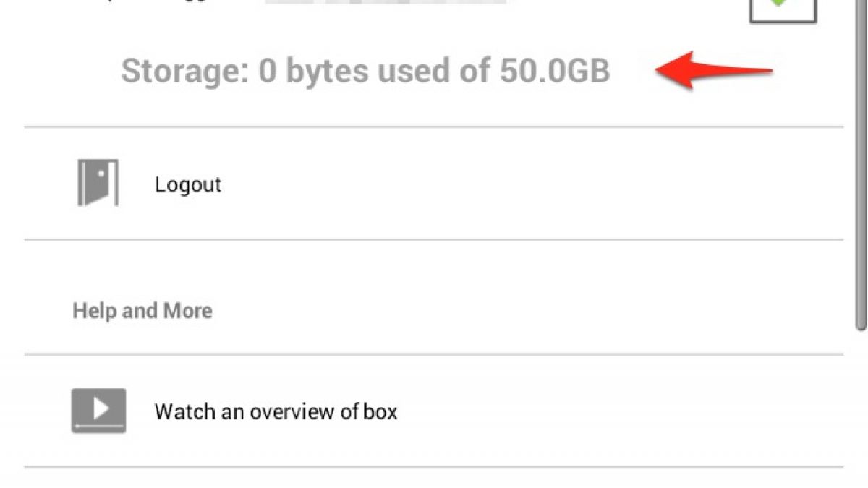The height and width of the screenshot is (488, 868).
Task: Click the video play icon
Action: tap(98, 411)
